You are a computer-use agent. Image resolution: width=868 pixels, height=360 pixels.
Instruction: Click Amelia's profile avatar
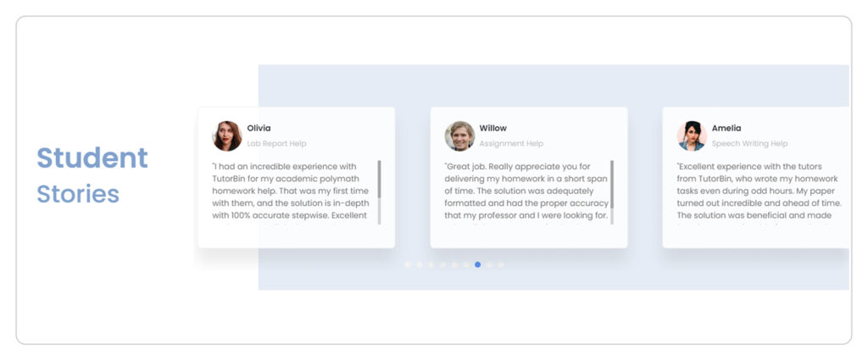pyautogui.click(x=692, y=136)
